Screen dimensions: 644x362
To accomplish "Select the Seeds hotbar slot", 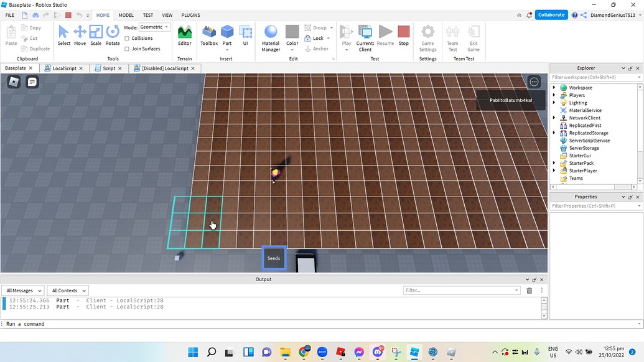I will pos(274,258).
